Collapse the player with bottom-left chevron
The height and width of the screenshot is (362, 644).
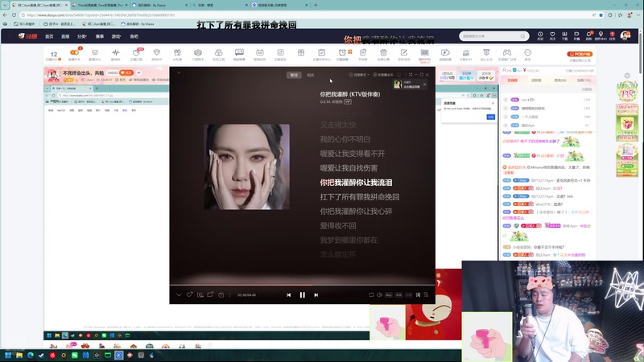pos(179,294)
